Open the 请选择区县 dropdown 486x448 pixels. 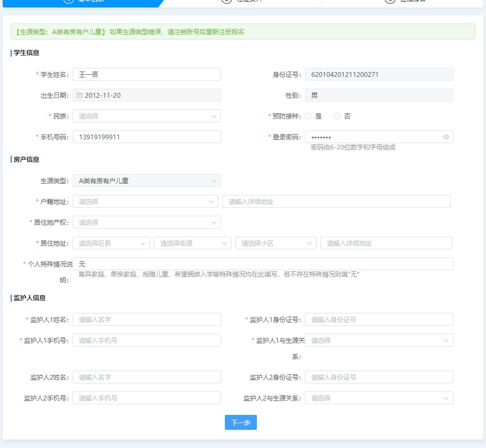pyautogui.click(x=111, y=243)
